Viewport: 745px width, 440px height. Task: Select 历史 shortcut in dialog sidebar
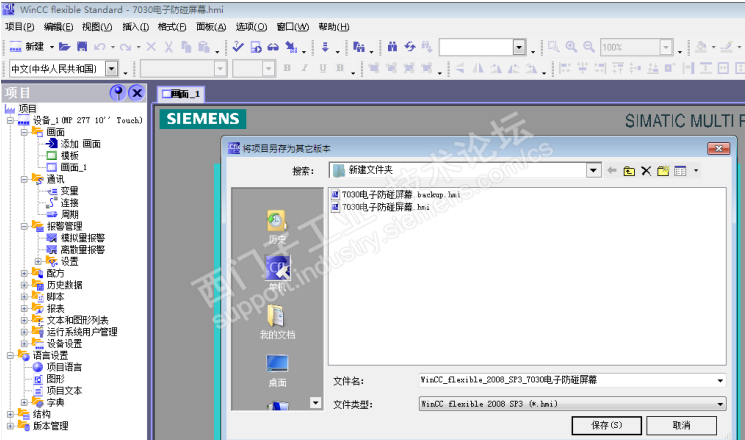277,227
